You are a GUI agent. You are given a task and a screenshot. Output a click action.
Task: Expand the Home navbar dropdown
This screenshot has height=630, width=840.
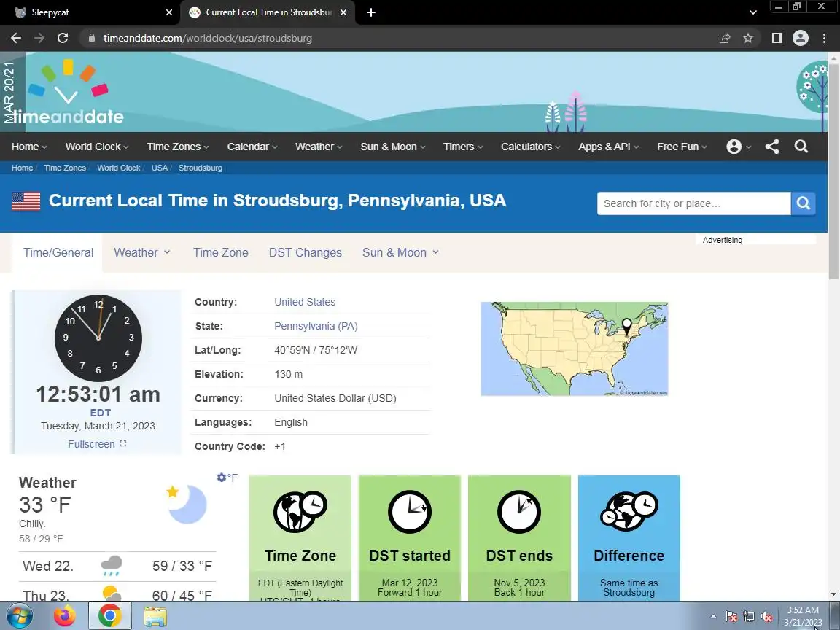[x=29, y=147]
